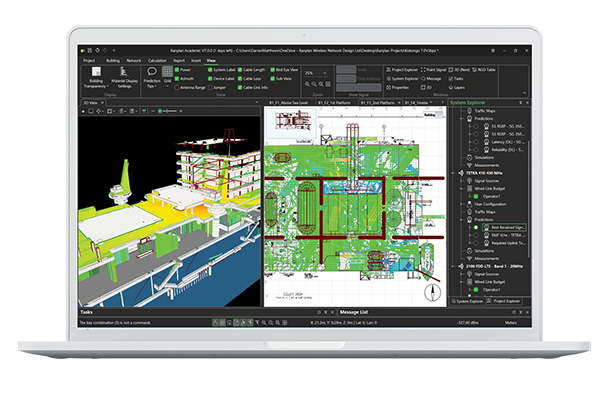Click the System Explorer vertical scrollbar
This screenshot has width=604, height=394.
(528, 200)
